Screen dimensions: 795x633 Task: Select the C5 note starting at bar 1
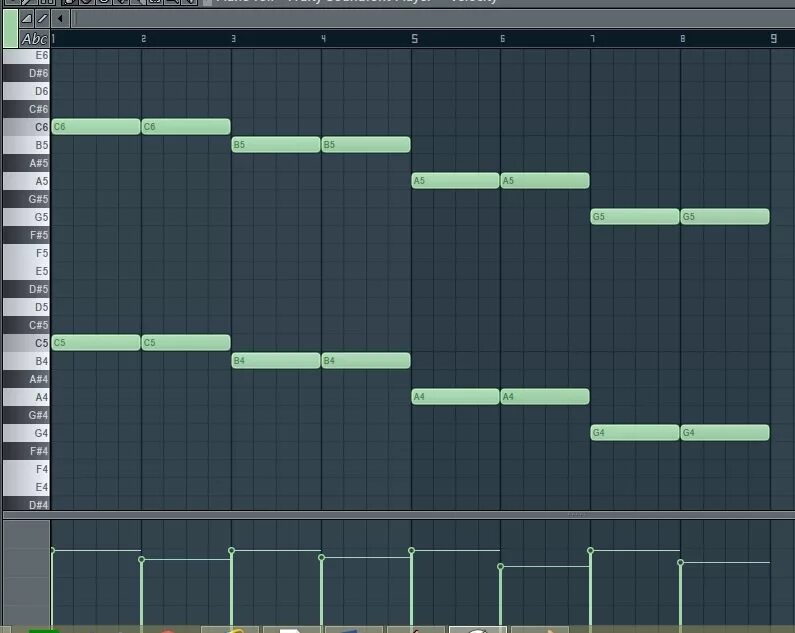click(x=96, y=342)
